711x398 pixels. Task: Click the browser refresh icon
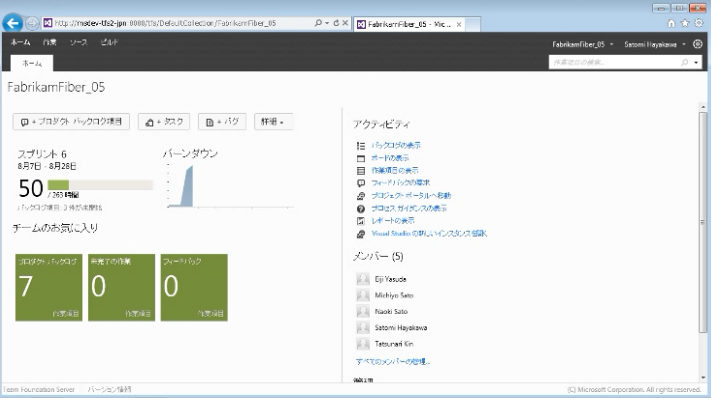pyautogui.click(x=336, y=23)
